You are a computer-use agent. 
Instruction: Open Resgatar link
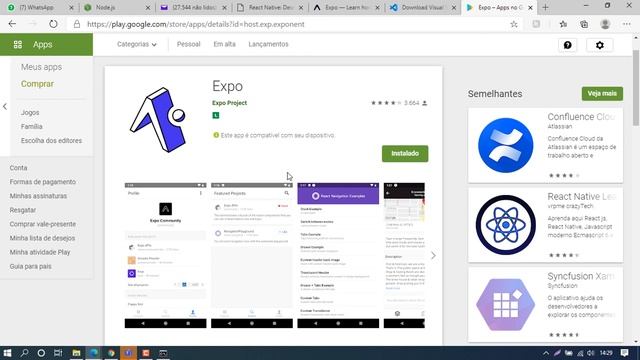click(x=22, y=210)
